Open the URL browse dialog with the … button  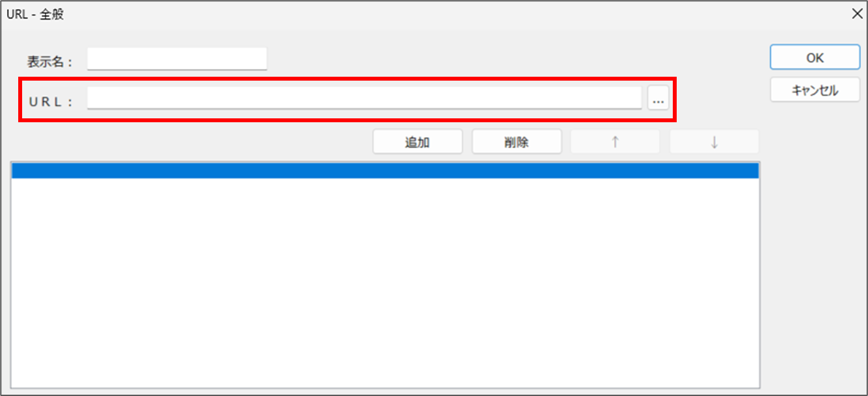click(x=658, y=99)
